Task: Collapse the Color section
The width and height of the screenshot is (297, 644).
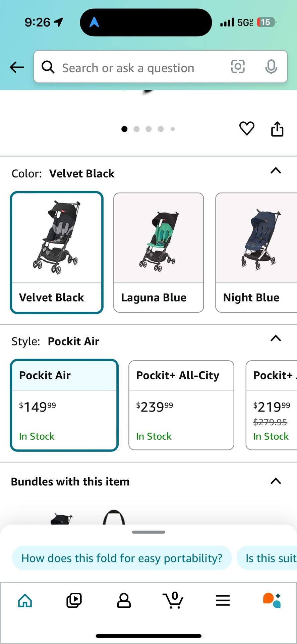Action: 276,171
